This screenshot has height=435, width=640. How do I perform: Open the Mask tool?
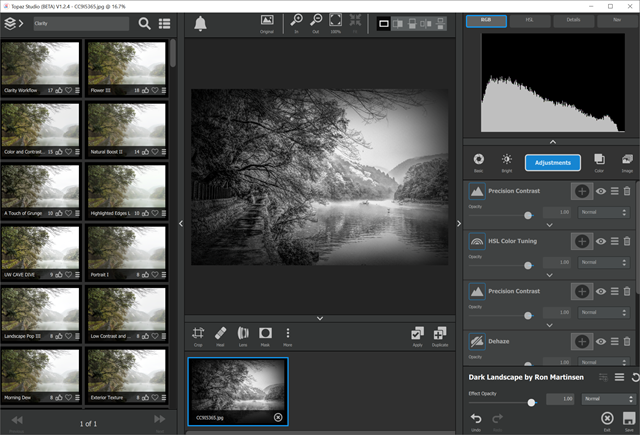pos(266,333)
